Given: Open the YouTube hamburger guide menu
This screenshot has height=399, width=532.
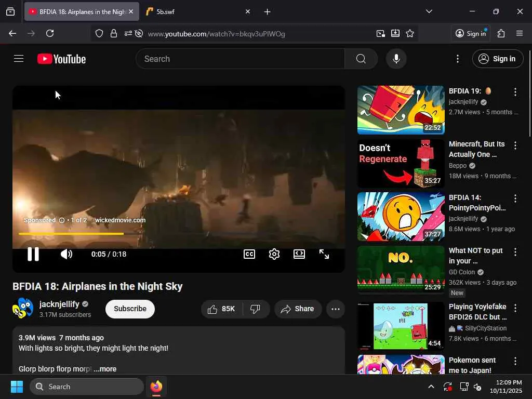Looking at the screenshot, I should (19, 59).
